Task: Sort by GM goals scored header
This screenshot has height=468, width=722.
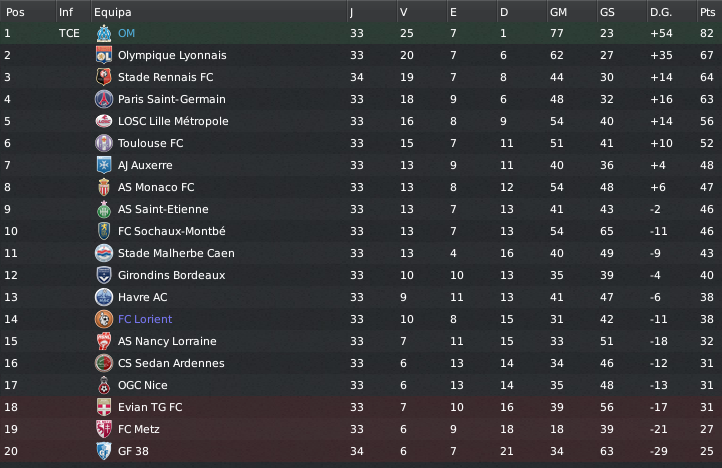Action: 558,12
